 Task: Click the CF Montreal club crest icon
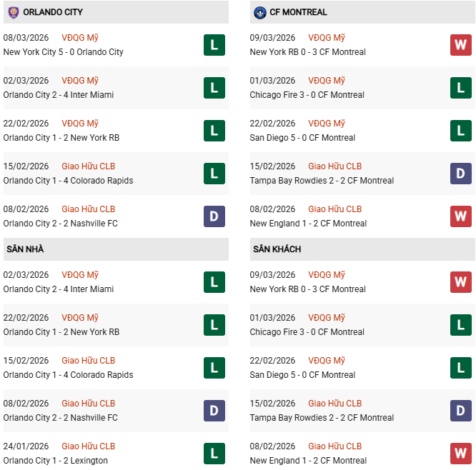coord(259,12)
